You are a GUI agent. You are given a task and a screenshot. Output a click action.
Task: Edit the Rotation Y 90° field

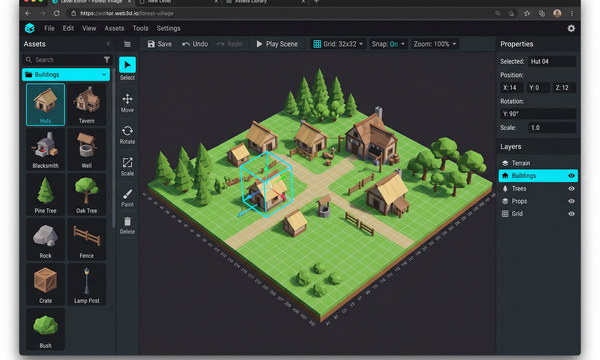point(538,114)
